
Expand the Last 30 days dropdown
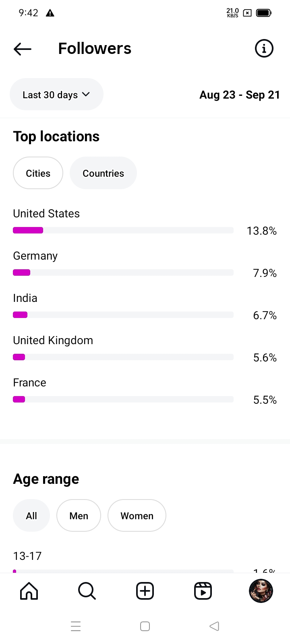(56, 95)
